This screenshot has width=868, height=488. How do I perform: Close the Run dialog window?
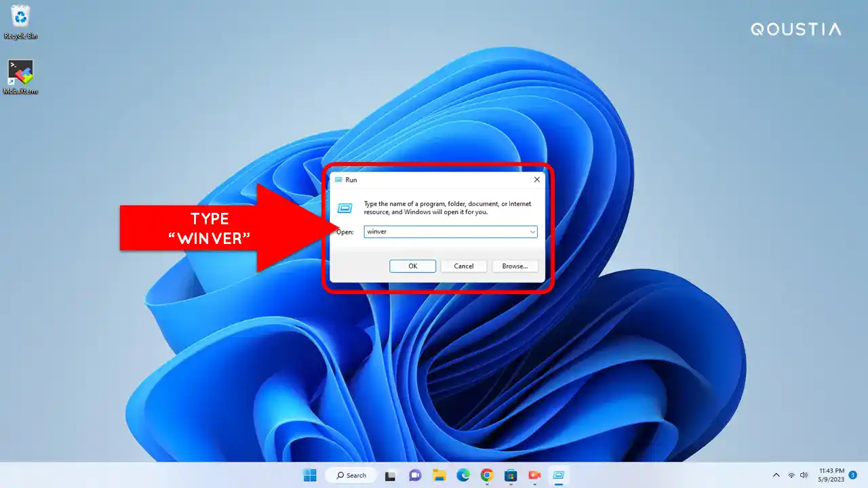(536, 180)
